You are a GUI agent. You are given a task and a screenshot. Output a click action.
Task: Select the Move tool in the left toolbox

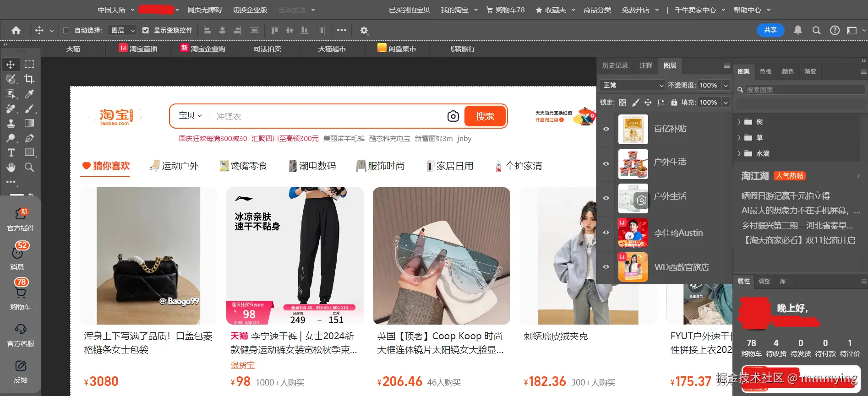[11, 65]
